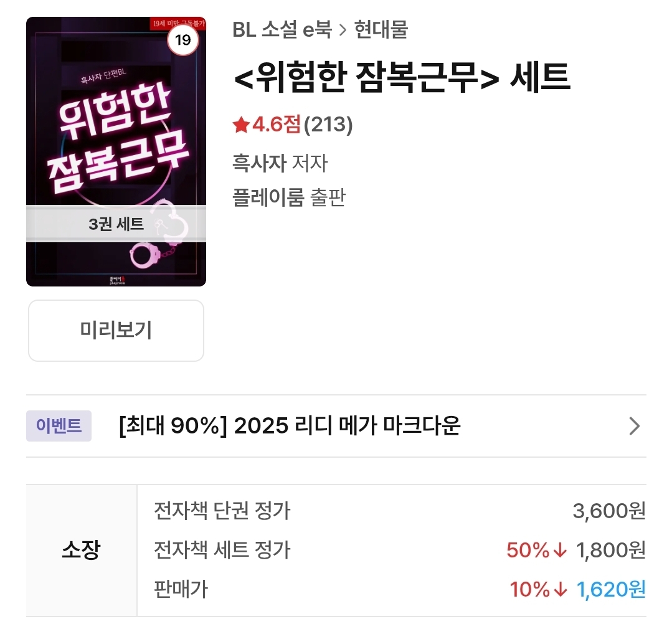Open publisher 플레이룸's page
The image size is (672, 629).
click(268, 197)
